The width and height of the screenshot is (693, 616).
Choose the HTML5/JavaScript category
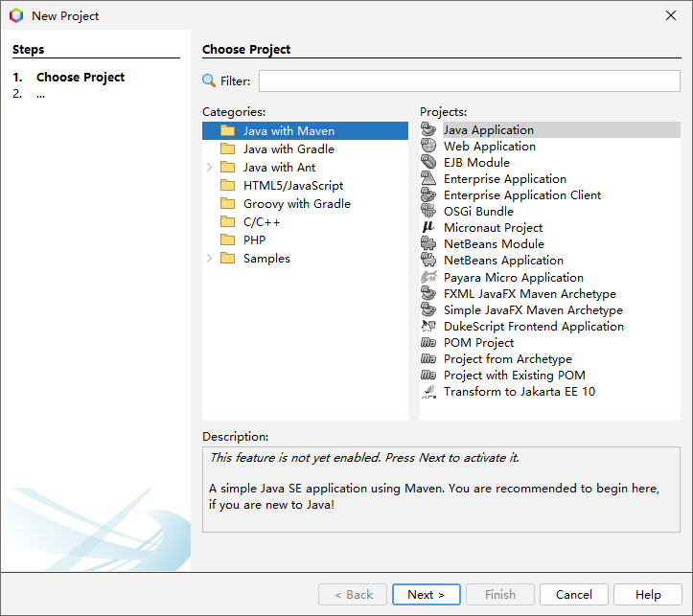tap(293, 186)
